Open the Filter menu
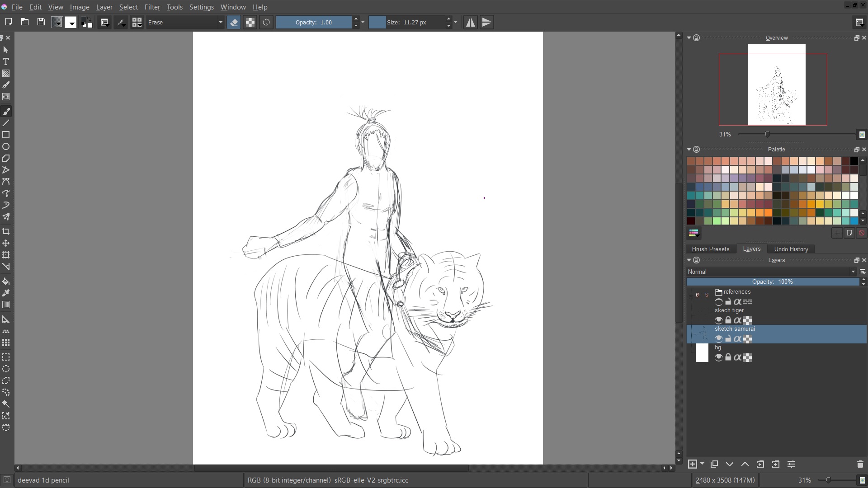 [152, 7]
